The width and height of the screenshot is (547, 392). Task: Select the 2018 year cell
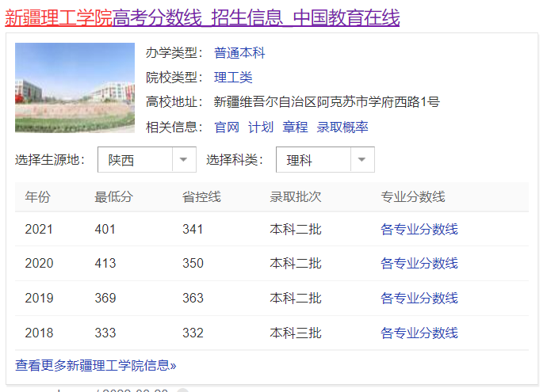[39, 333]
